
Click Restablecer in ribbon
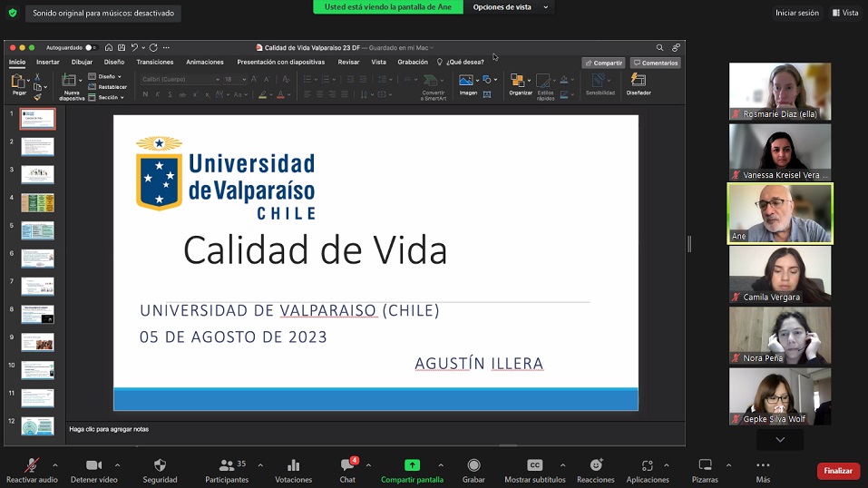108,87
